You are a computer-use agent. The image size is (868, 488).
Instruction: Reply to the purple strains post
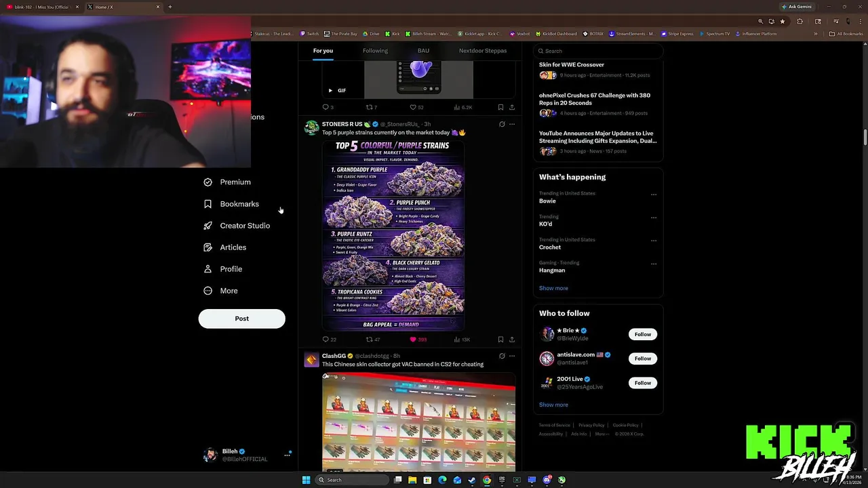coord(329,340)
